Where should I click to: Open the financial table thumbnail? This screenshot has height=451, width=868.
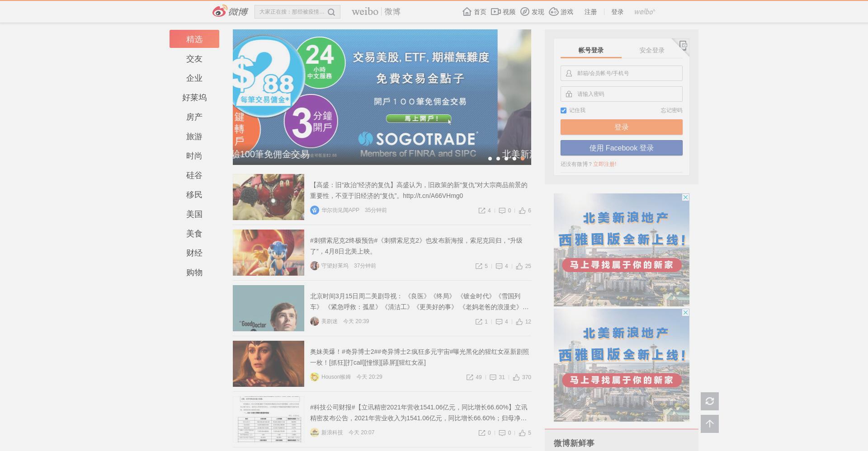pos(269,419)
